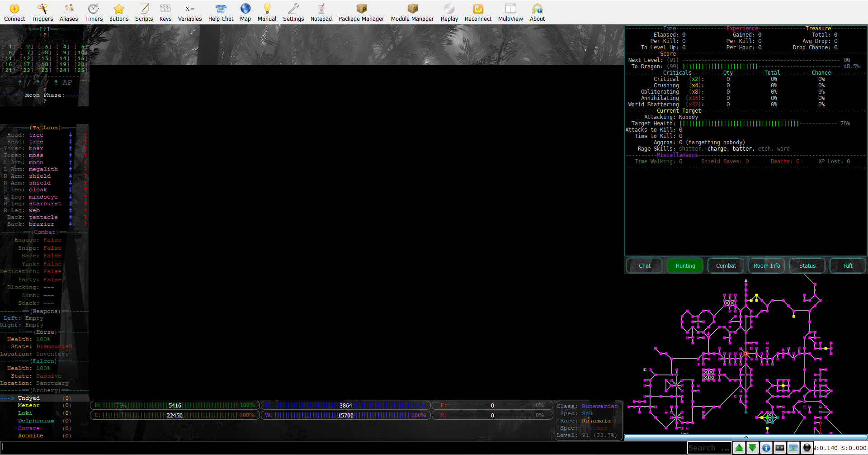Click the Target Health bar
Viewport: 868px width, 455px height.
point(759,123)
